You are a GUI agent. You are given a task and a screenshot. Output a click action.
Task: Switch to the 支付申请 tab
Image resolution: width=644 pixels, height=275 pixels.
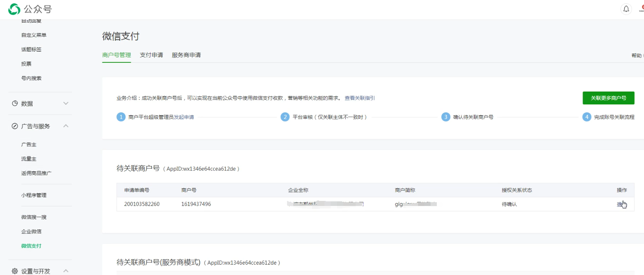pos(151,55)
